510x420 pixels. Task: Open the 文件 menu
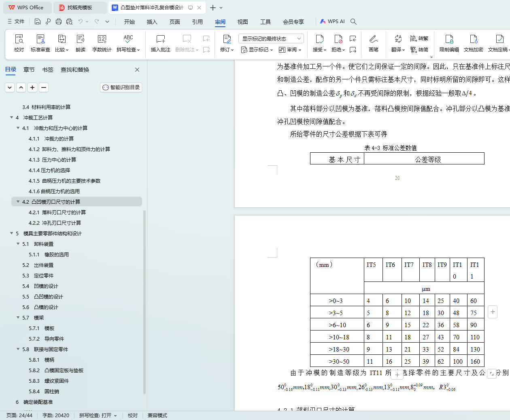16,21
